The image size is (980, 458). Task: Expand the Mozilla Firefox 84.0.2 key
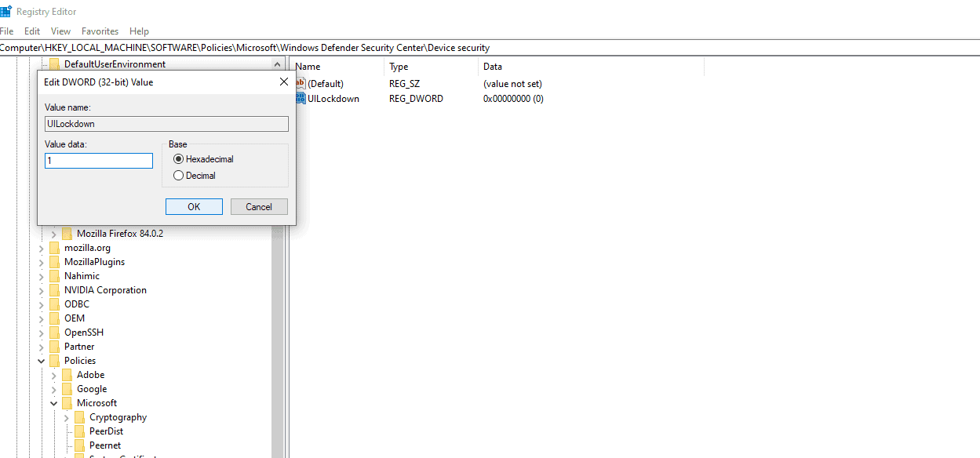pyautogui.click(x=54, y=234)
